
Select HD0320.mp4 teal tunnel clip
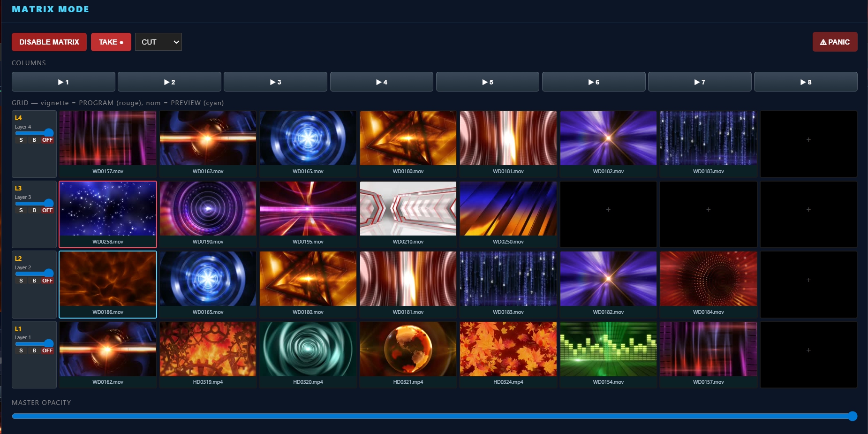(x=308, y=355)
